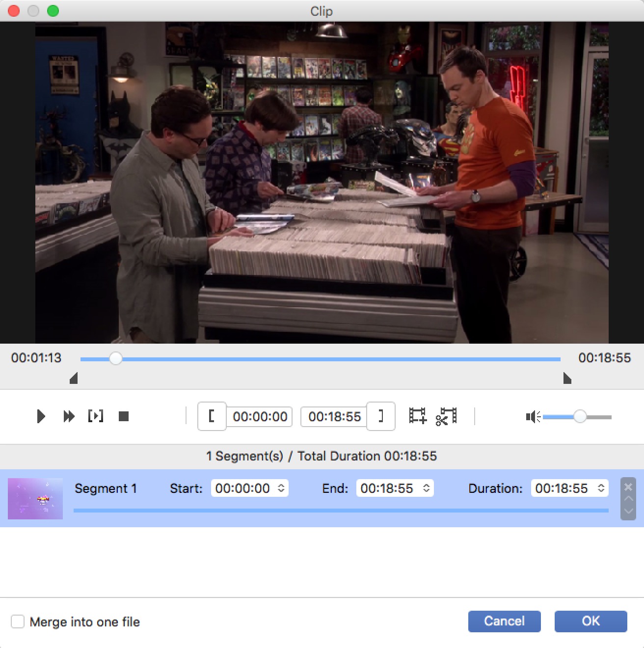Click the playback position slider handle
The image size is (644, 648).
[116, 358]
